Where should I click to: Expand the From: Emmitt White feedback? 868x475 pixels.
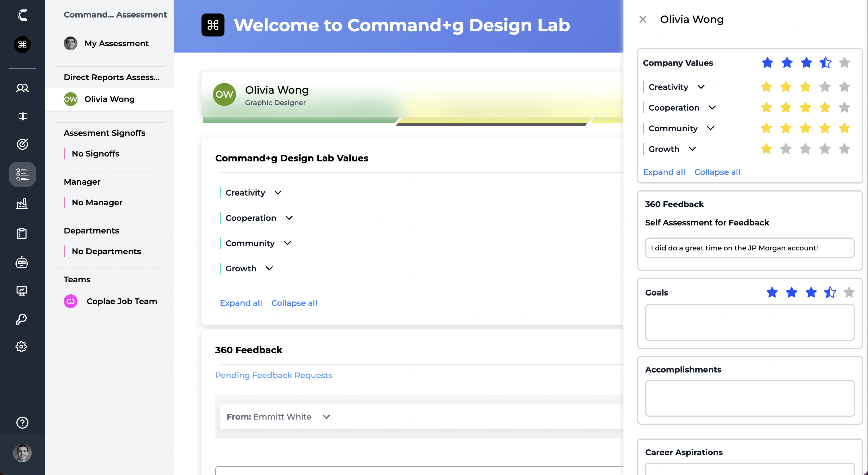pos(326,417)
